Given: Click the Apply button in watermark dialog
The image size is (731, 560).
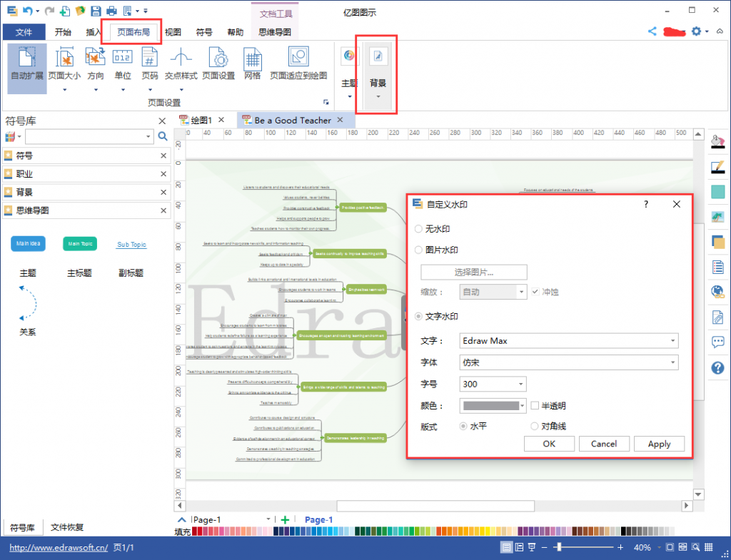Looking at the screenshot, I should pos(659,444).
